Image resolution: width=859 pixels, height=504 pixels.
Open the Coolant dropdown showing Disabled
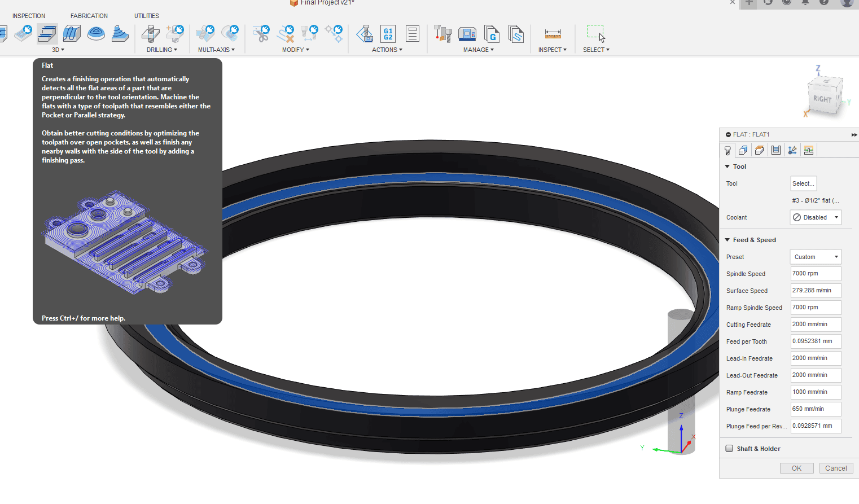816,217
